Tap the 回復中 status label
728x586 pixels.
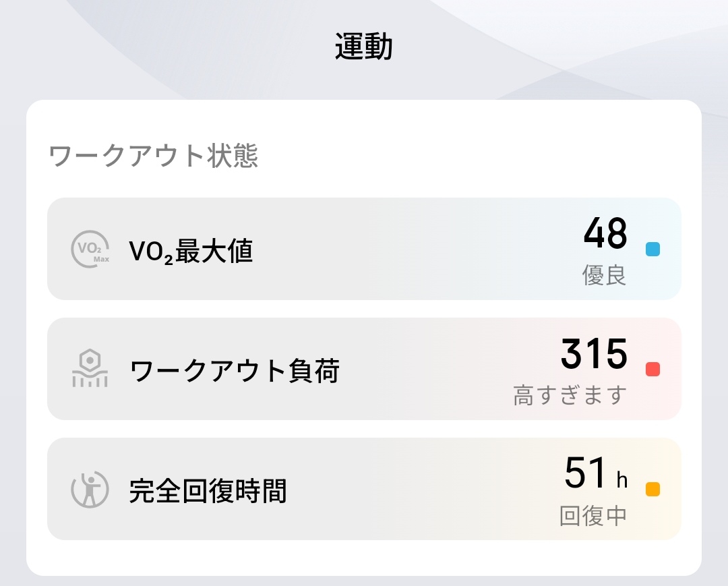tap(593, 515)
